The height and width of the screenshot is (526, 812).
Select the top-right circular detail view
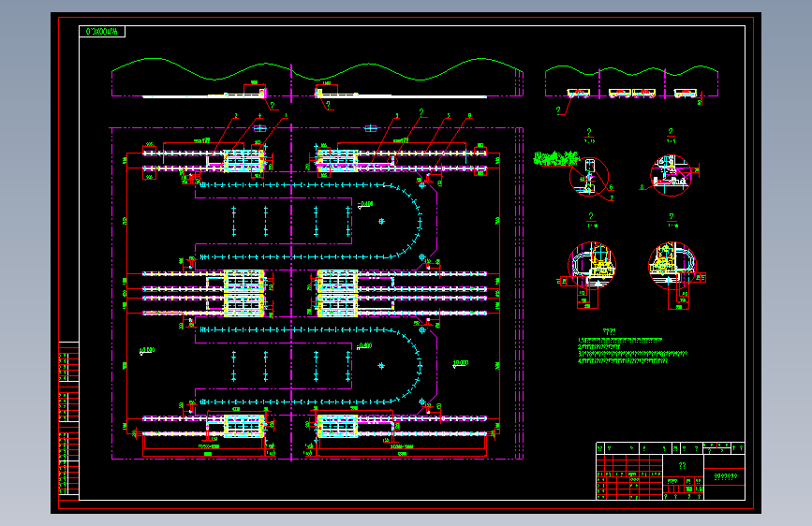(x=672, y=176)
